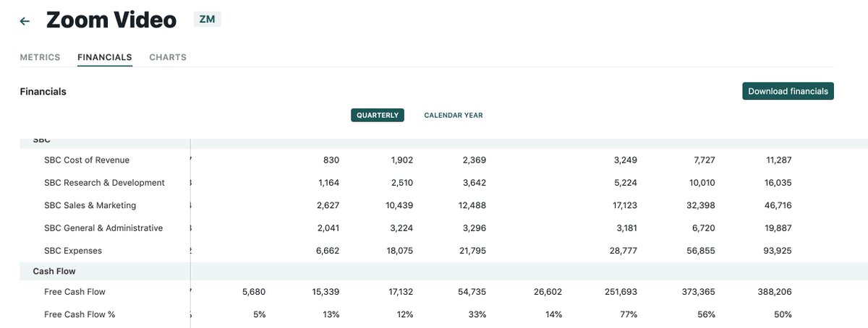Click the SBC General & Administrative row label
The height and width of the screenshot is (328, 868).
point(103,228)
